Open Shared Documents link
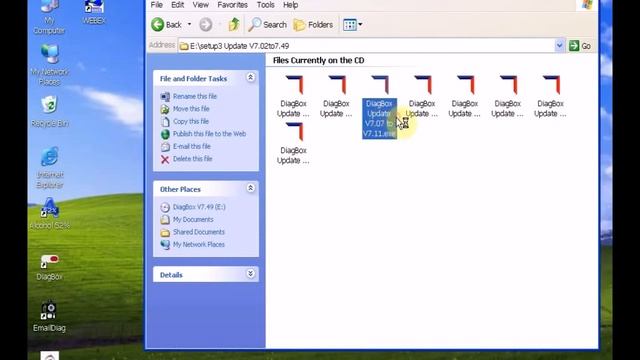This screenshot has width=640, height=360. tap(199, 232)
